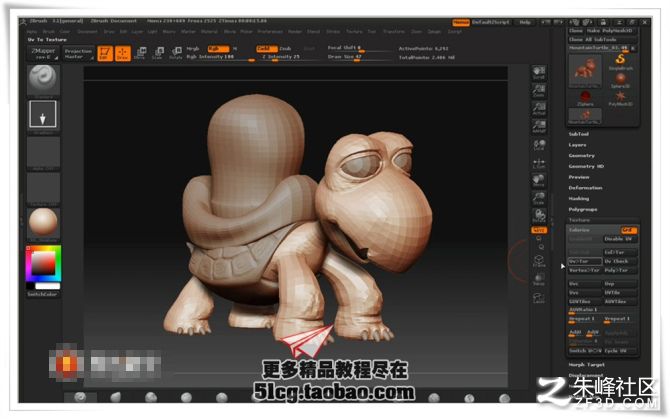This screenshot has height=419, width=670.
Task: Pick a color in the color picker
Action: click(x=44, y=263)
